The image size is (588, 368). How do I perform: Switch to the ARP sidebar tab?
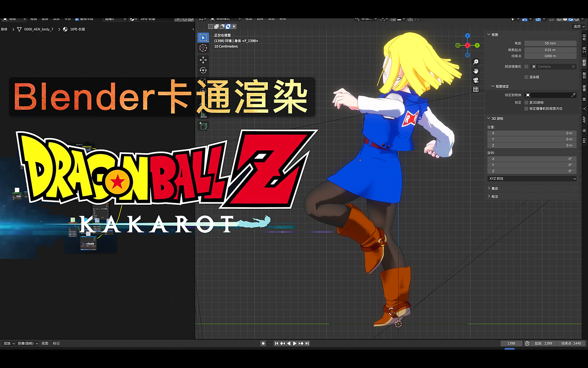584,119
